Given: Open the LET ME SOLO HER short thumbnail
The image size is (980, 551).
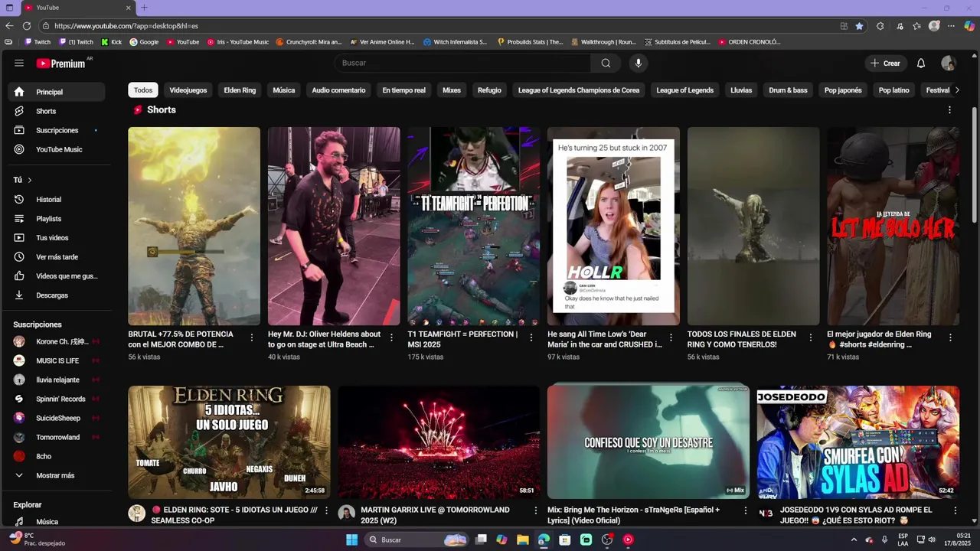Looking at the screenshot, I should 893,226.
